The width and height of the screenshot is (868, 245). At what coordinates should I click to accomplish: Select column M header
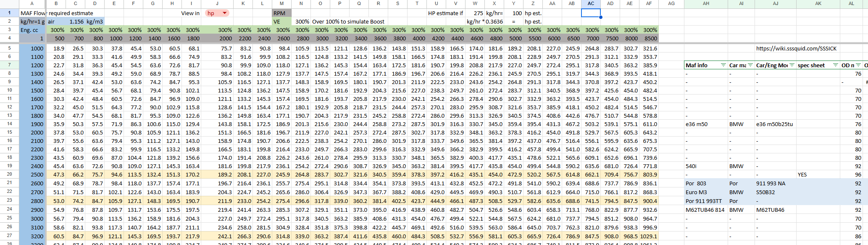pyautogui.click(x=281, y=3)
